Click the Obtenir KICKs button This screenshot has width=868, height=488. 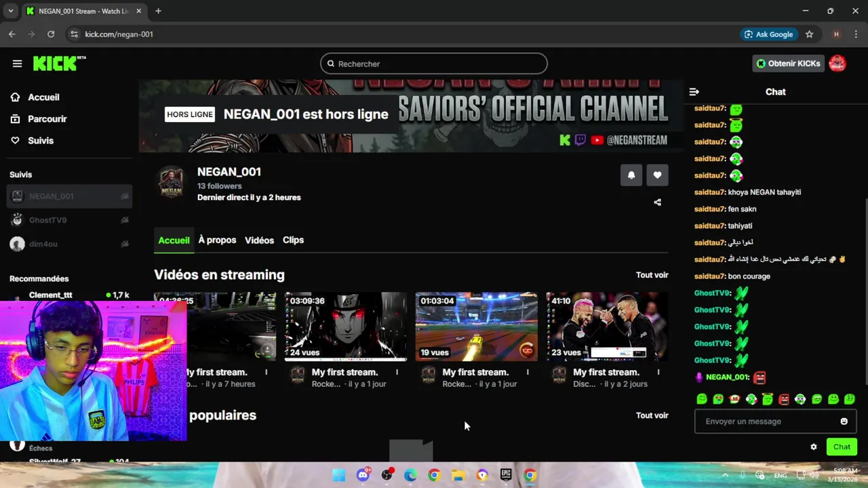[x=789, y=64]
